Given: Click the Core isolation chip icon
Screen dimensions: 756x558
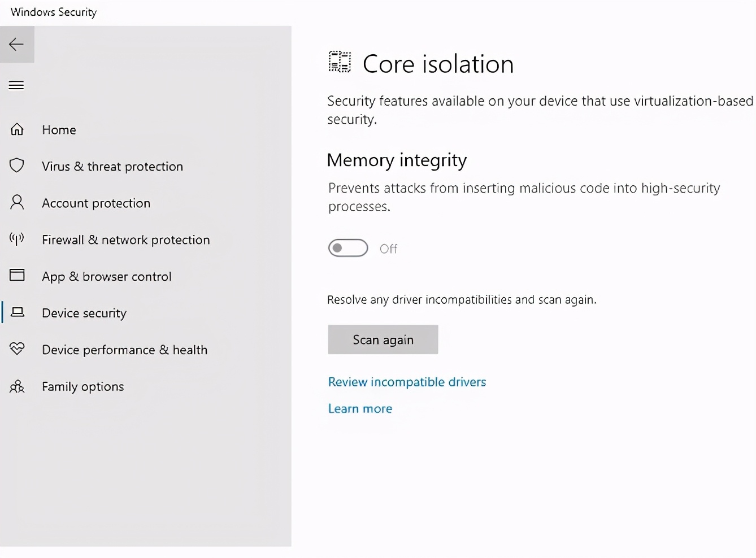Looking at the screenshot, I should 339,62.
